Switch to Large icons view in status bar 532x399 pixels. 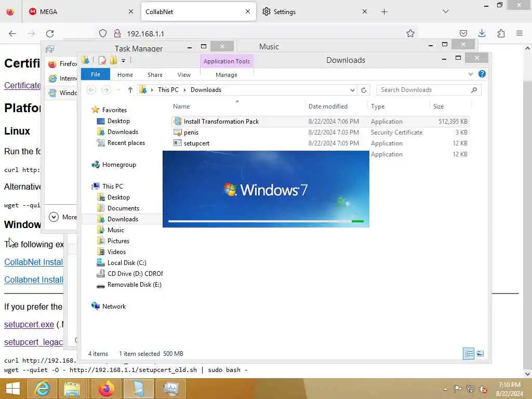tap(480, 353)
